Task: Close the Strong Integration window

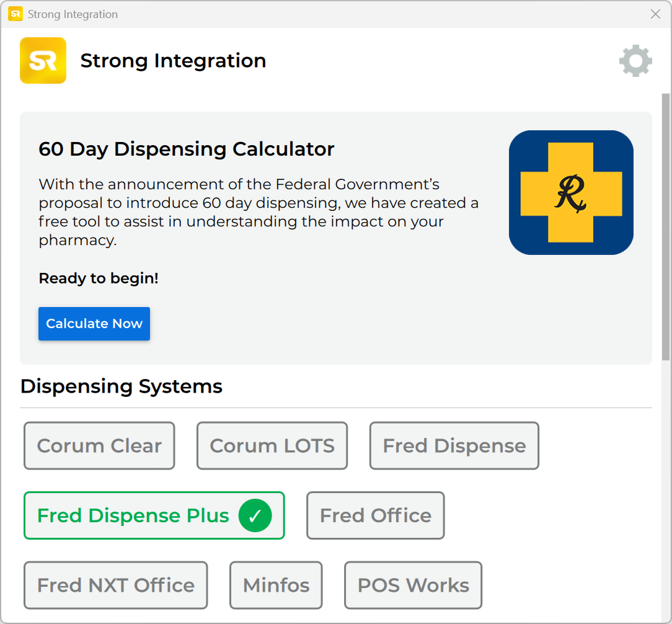Action: pos(655,14)
